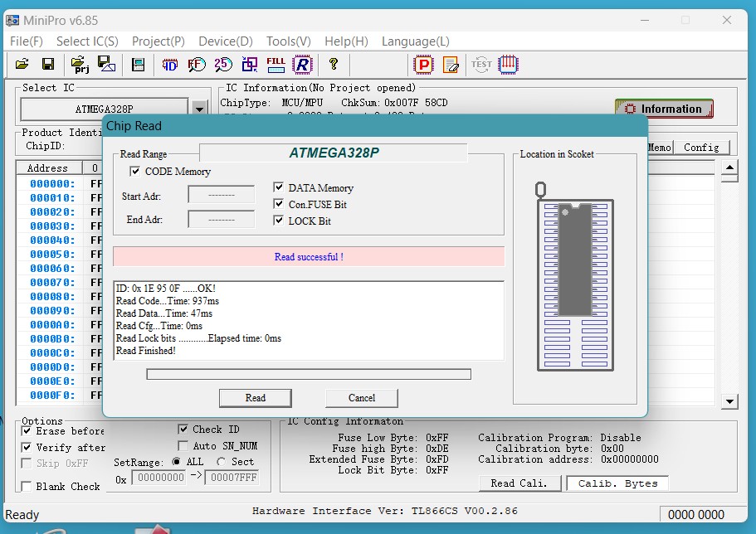Switch to the Memo tab
Viewport: 756px width, 534px height.
pyautogui.click(x=660, y=147)
